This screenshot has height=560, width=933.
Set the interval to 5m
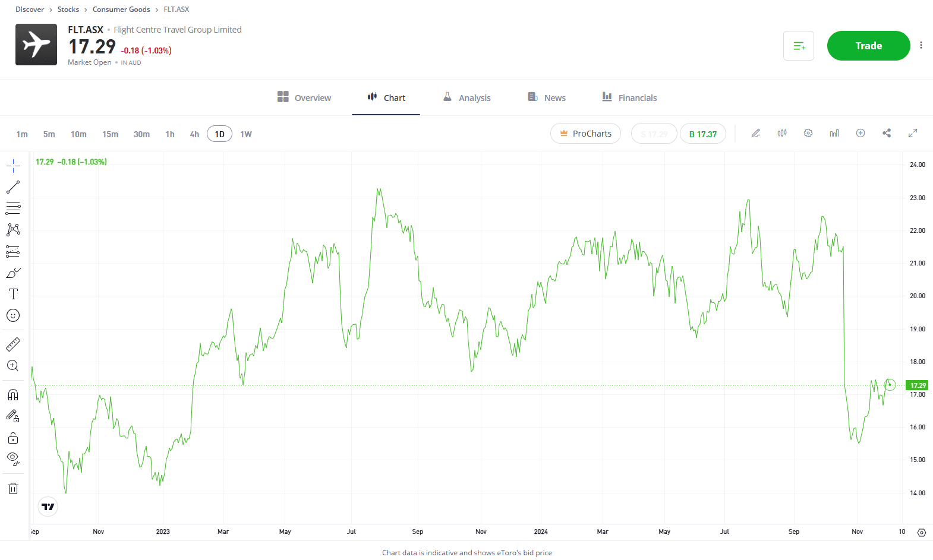[49, 134]
